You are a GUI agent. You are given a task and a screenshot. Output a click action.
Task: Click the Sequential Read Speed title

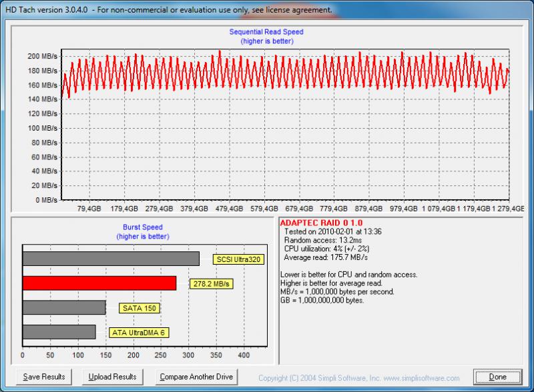266,31
